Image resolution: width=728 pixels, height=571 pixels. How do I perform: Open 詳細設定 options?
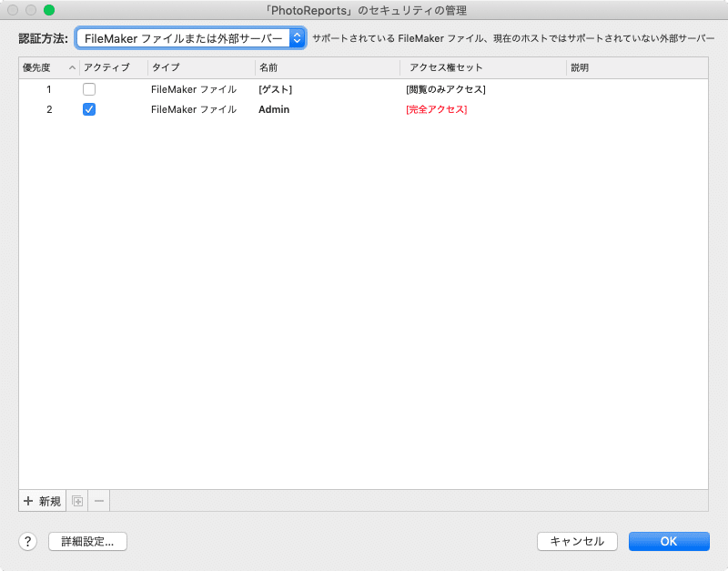point(86,541)
